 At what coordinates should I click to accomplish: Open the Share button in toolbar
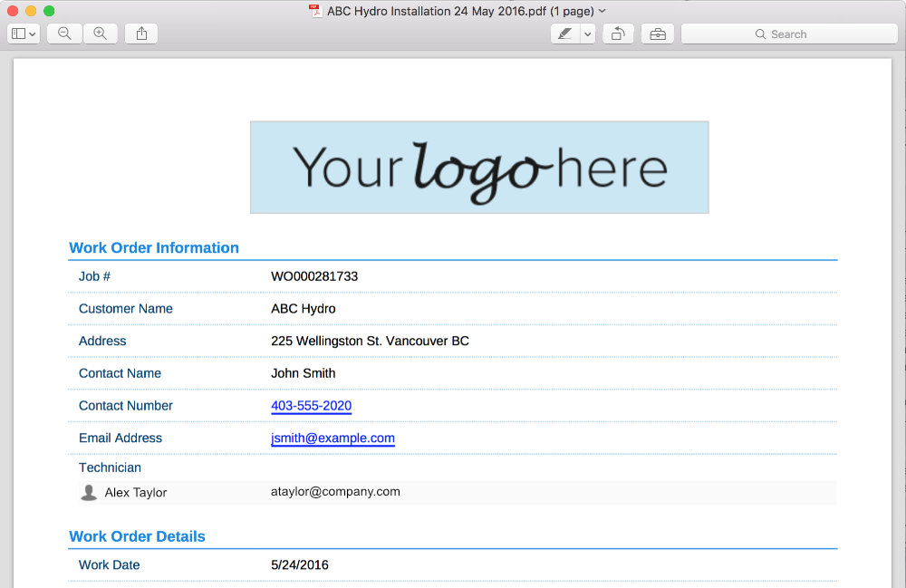[x=141, y=34]
